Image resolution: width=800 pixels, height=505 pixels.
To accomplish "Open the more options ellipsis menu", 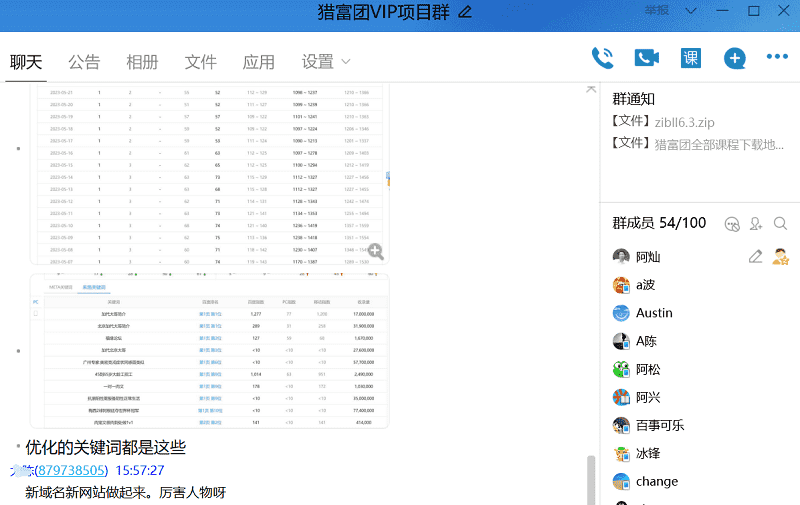I will (x=777, y=57).
